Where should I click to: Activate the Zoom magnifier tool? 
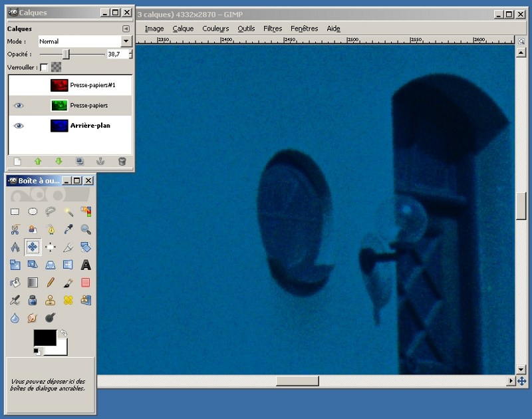(x=86, y=229)
